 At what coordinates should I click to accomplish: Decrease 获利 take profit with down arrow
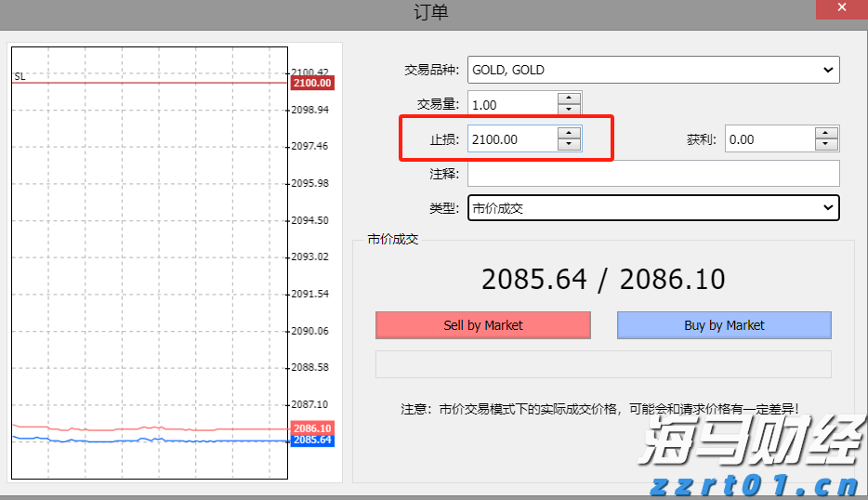click(x=826, y=145)
